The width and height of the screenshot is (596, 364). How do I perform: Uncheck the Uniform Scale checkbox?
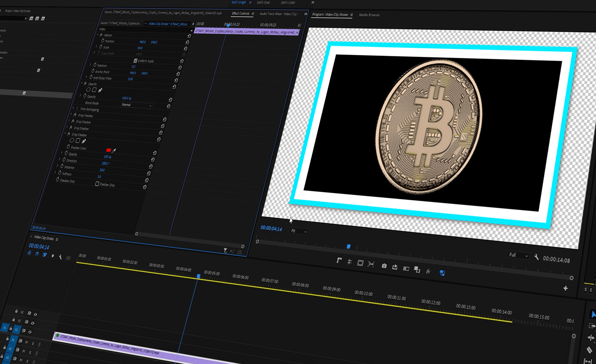coord(135,61)
